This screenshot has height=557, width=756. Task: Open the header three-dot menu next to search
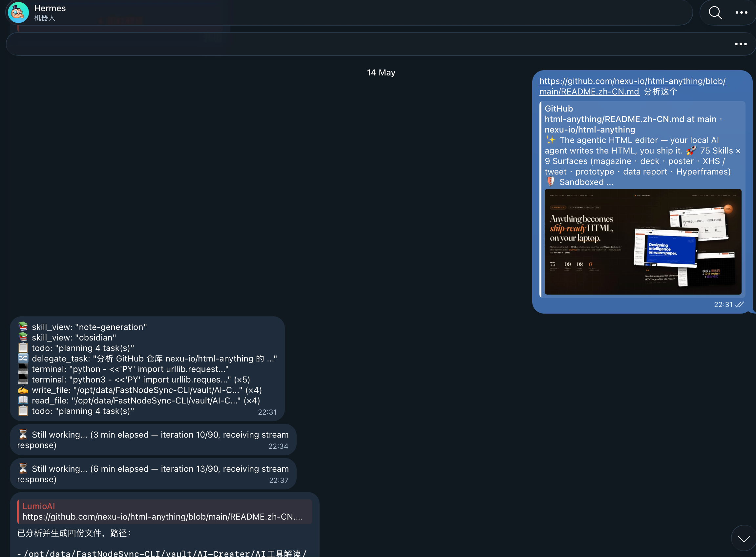click(741, 12)
